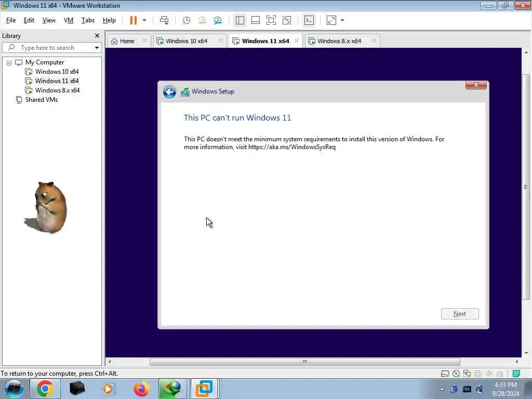Viewport: 532px width, 399px height.
Task: Open the library search dropdown arrow
Action: (97, 48)
